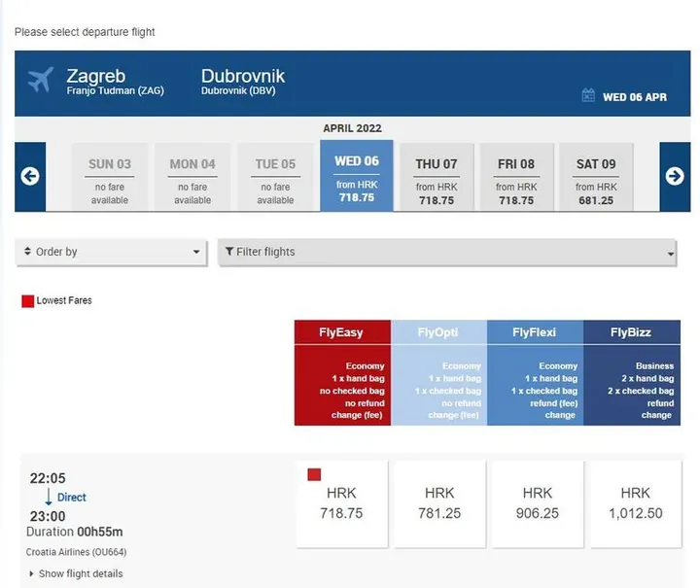Click the Dubrovnik destination heading
The height and width of the screenshot is (588, 700).
tap(243, 76)
